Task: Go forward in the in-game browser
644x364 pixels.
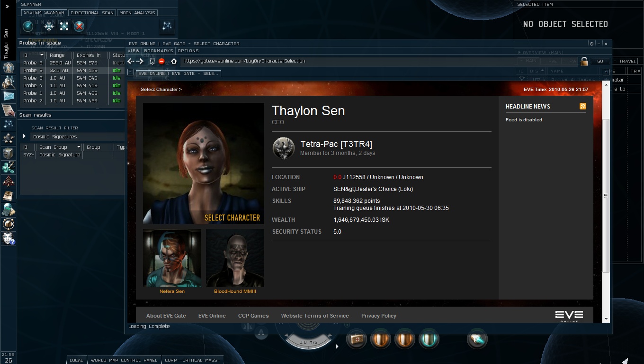Action: pyautogui.click(x=140, y=61)
